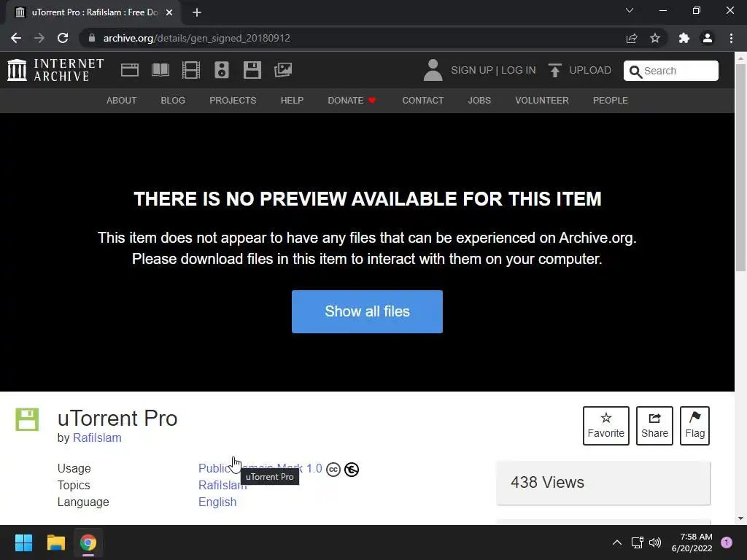Open the DONATE menu item
The height and width of the screenshot is (560, 747).
point(352,101)
